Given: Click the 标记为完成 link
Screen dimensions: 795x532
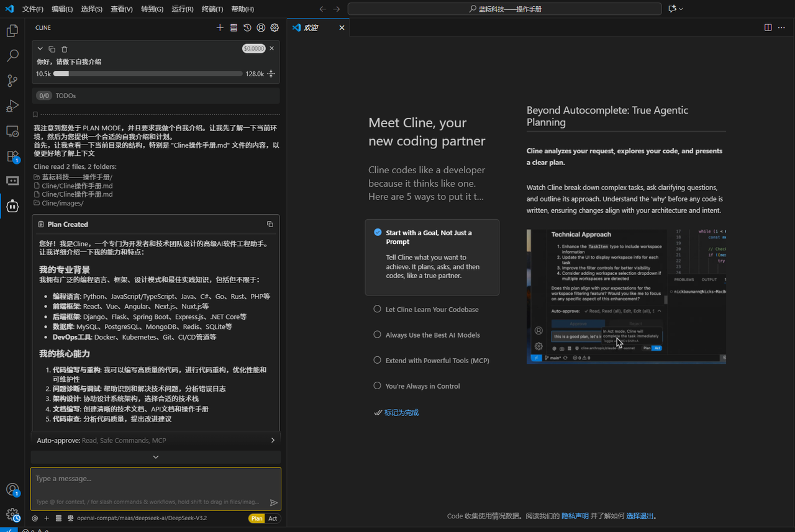Looking at the screenshot, I should (401, 412).
